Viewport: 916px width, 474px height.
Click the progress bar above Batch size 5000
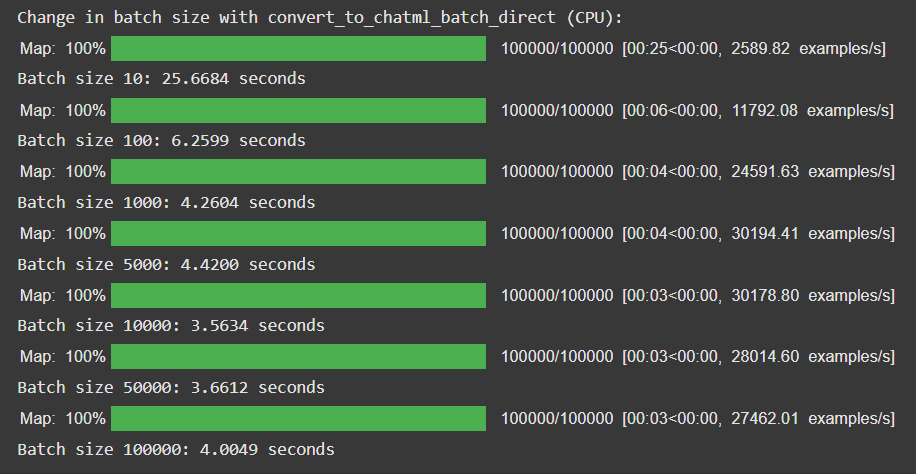[x=298, y=234]
